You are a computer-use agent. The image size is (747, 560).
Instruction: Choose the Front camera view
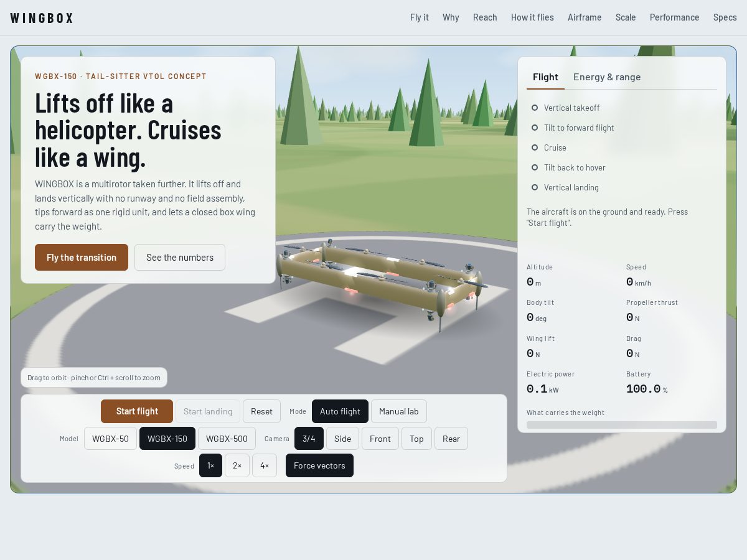pos(380,439)
